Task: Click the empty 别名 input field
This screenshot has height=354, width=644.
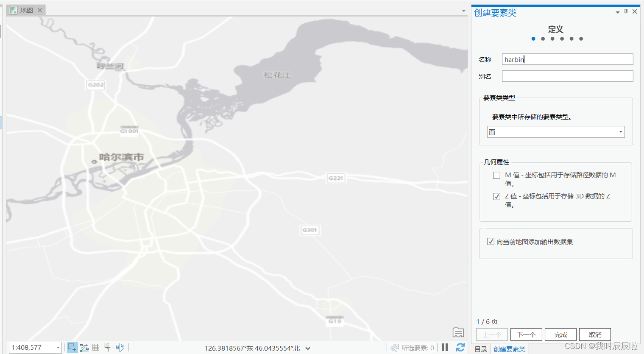Action: pyautogui.click(x=567, y=76)
